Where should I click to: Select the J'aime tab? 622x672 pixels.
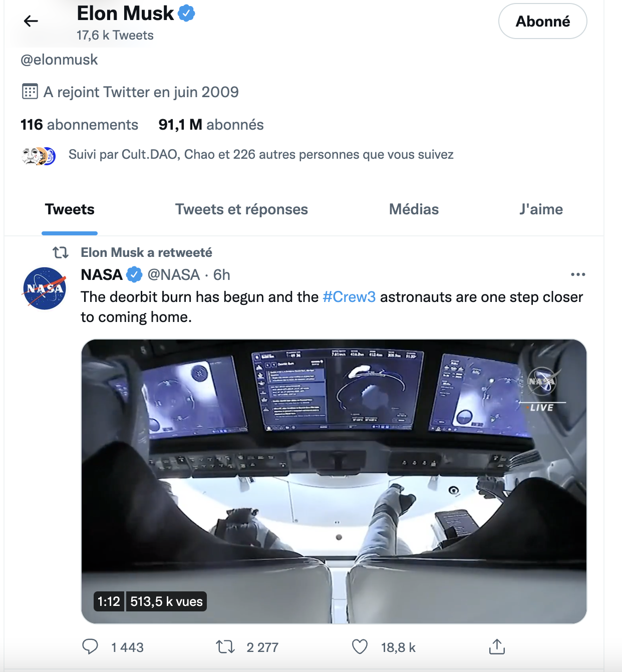coord(541,209)
